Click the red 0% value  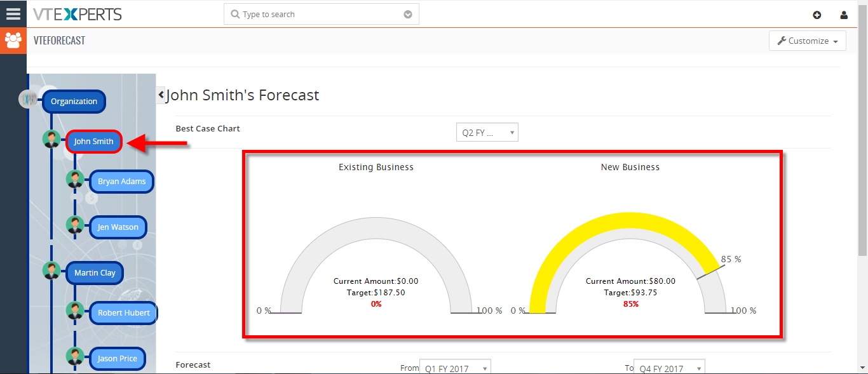(376, 304)
